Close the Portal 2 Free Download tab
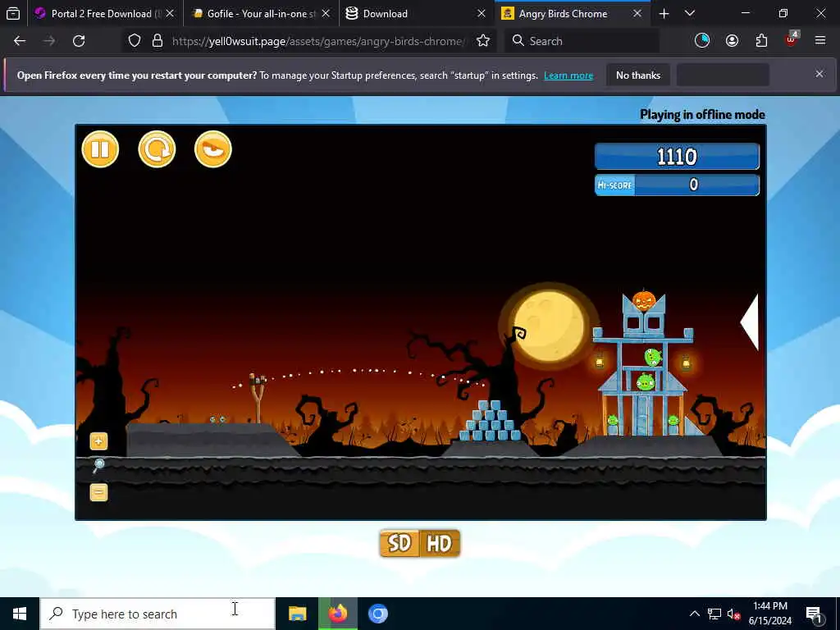The width and height of the screenshot is (840, 630). (170, 13)
